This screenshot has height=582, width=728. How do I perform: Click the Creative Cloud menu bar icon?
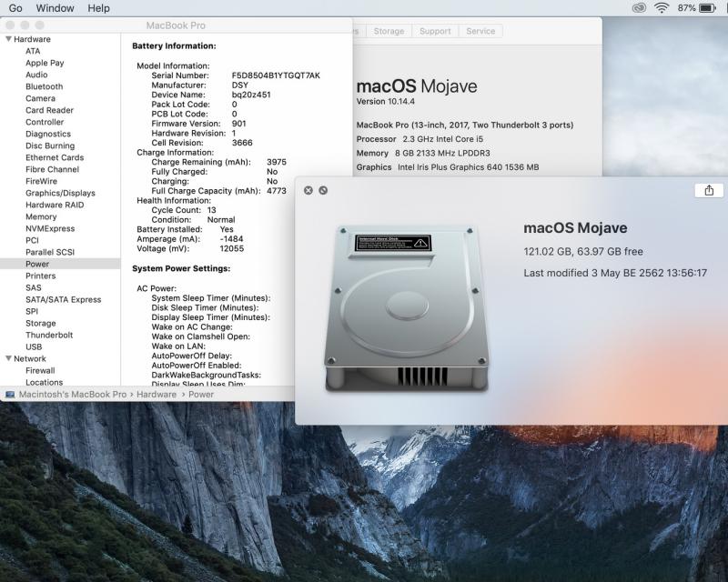[x=639, y=8]
